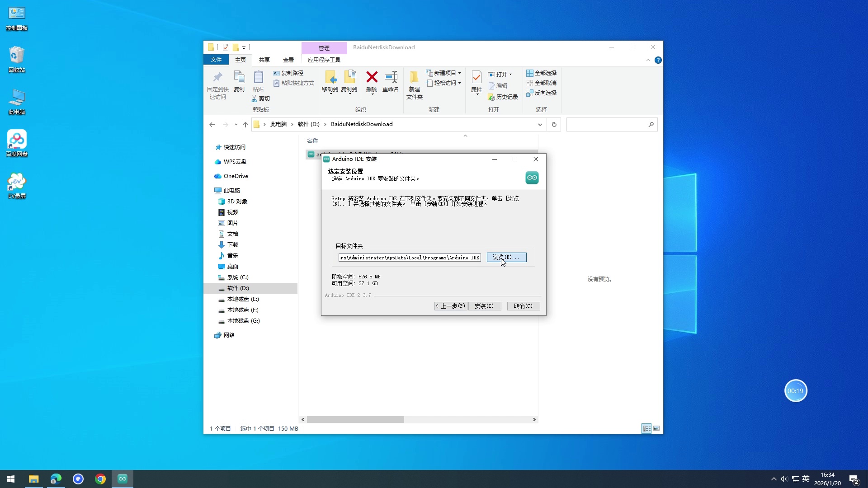Click the Browse button in installer
The image size is (868, 488).
click(506, 258)
